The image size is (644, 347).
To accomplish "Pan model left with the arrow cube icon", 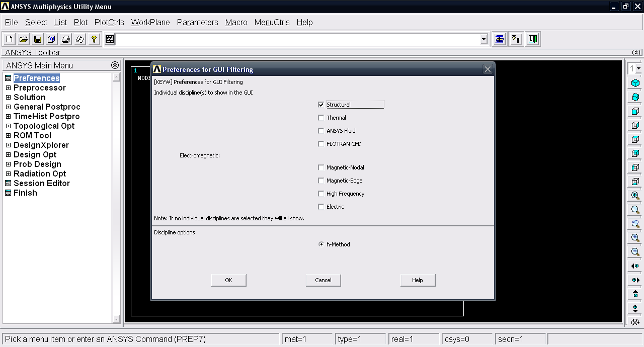I will coord(635,266).
